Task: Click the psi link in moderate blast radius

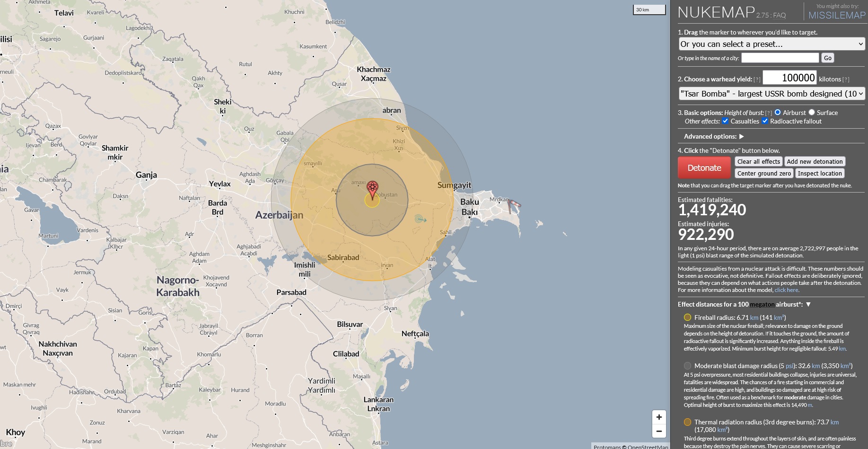Action: point(789,366)
